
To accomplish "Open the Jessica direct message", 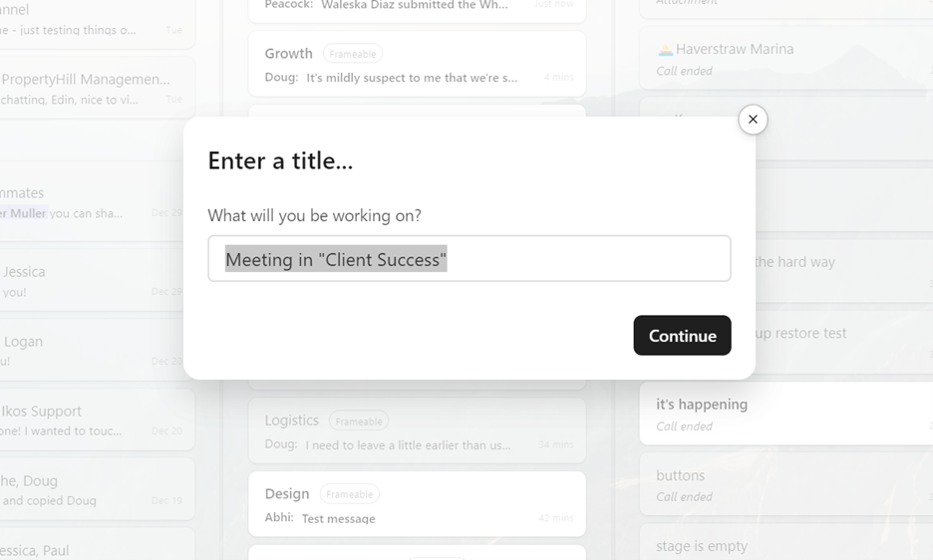I will [98, 280].
